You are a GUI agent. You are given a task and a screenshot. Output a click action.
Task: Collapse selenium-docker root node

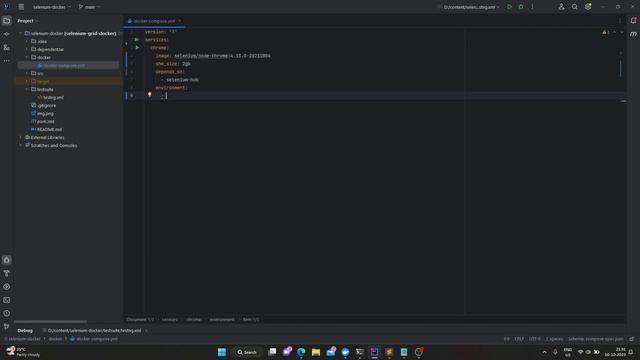point(20,33)
